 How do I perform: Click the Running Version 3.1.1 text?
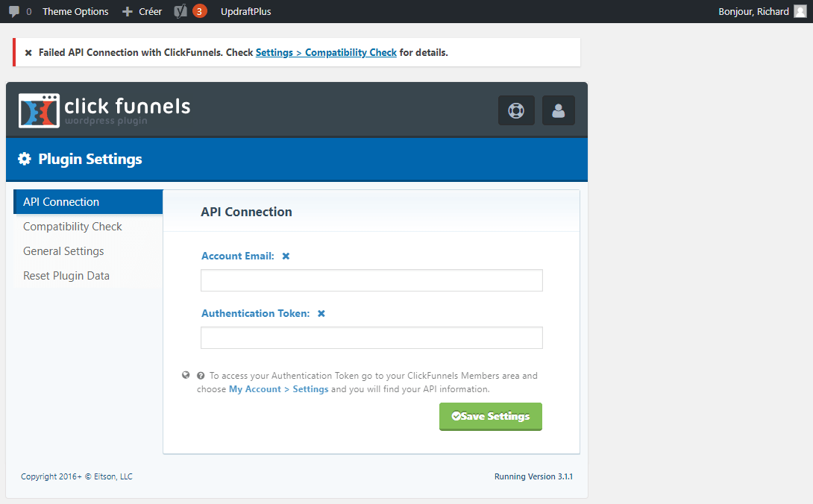[x=533, y=476]
